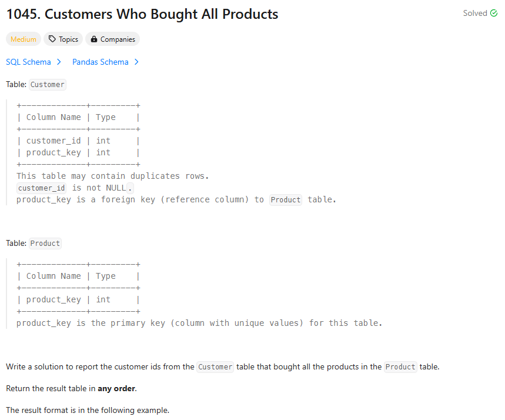The height and width of the screenshot is (420, 505).
Task: Open the Pandas Schema link
Action: coord(101,62)
